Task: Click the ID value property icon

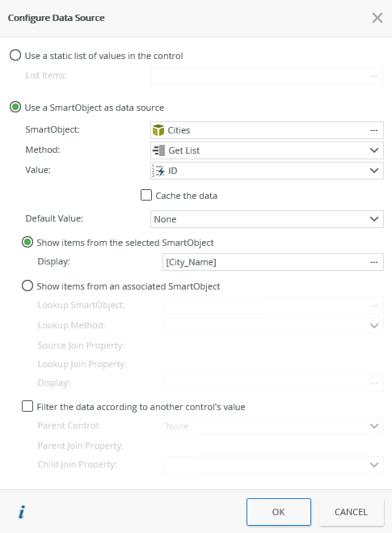Action: 158,171
